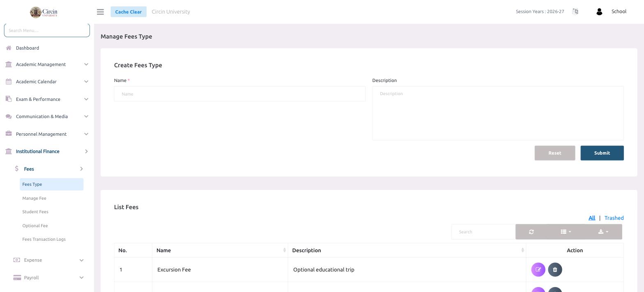Collapse the Fees submenu chevron

tap(81, 169)
